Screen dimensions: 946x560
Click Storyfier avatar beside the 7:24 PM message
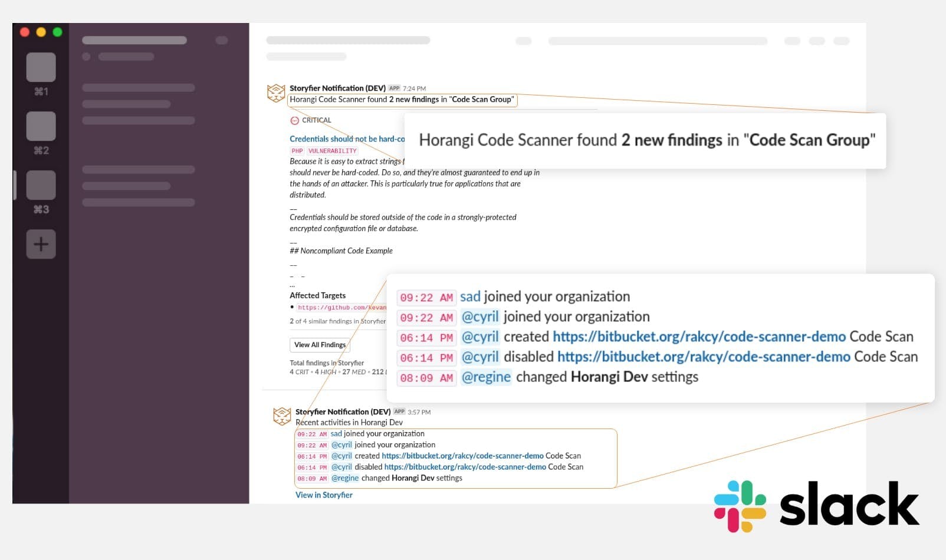[276, 93]
